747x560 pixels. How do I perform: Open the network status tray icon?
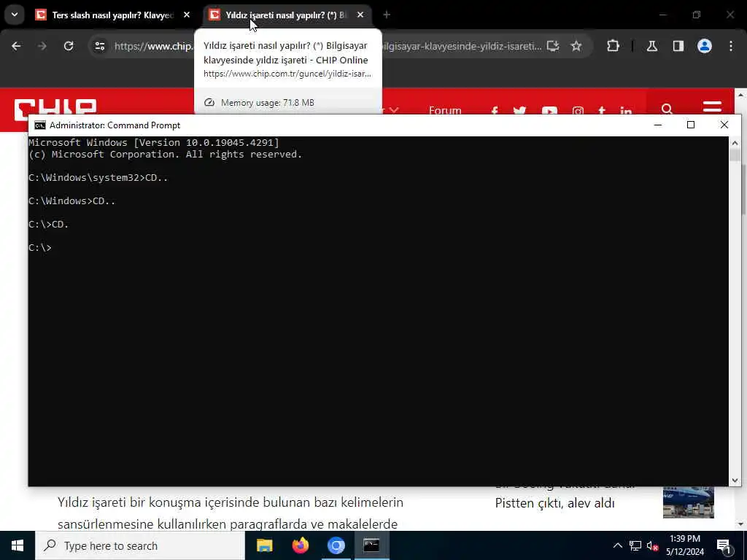tap(635, 545)
